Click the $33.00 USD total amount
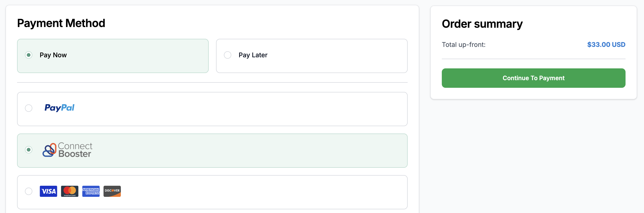Screen dimensions: 644x213 click(606, 45)
